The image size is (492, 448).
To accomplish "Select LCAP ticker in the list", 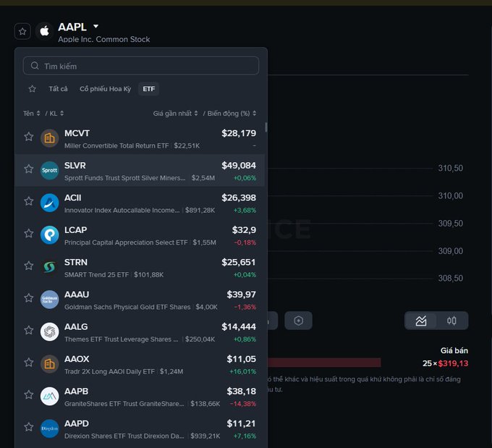I will [76, 230].
